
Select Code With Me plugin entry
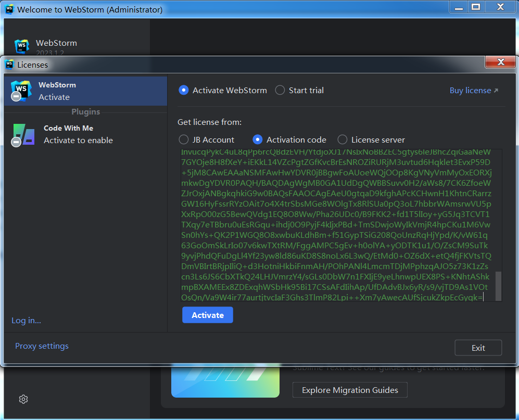[x=85, y=134]
